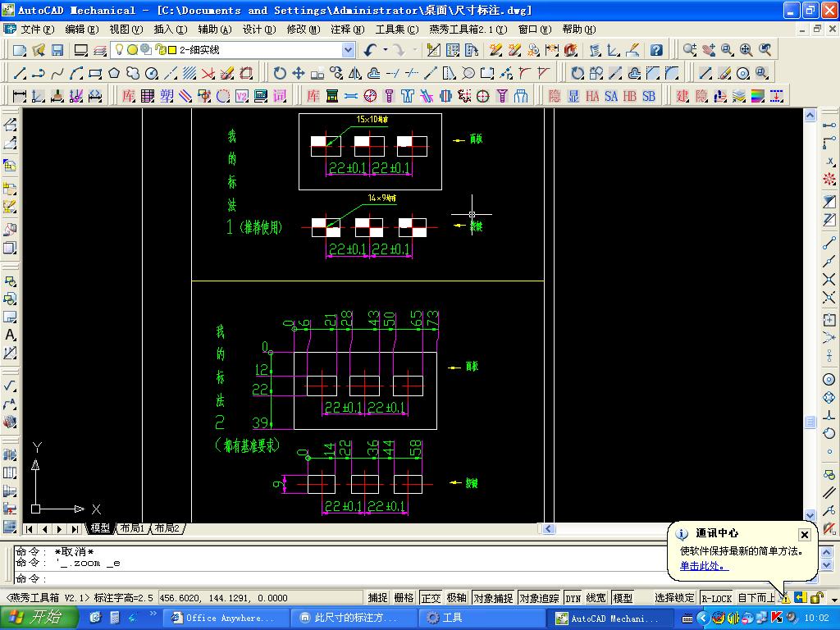The height and width of the screenshot is (630, 840).
Task: Select the Rectangle draw tool
Action: click(x=95, y=73)
